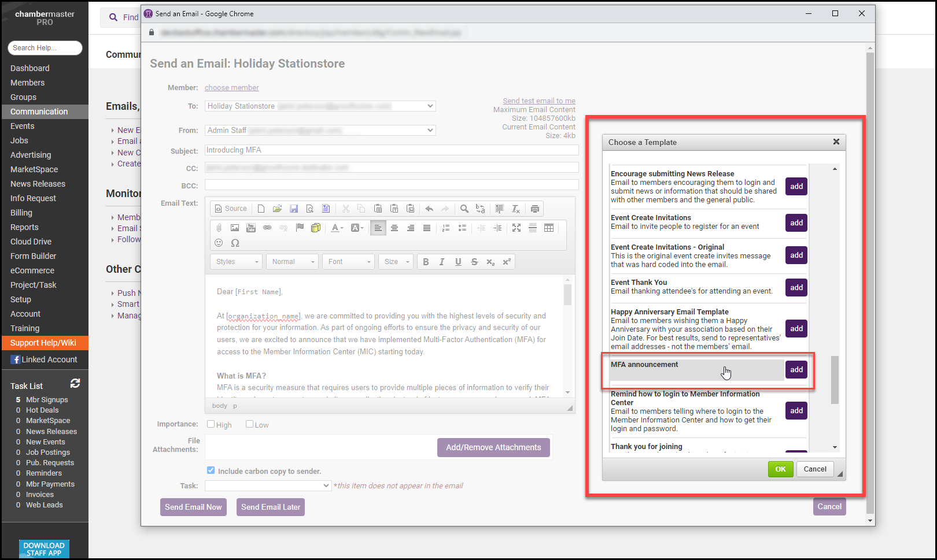Add the MFA announcement template
This screenshot has width=937, height=560.
point(796,370)
